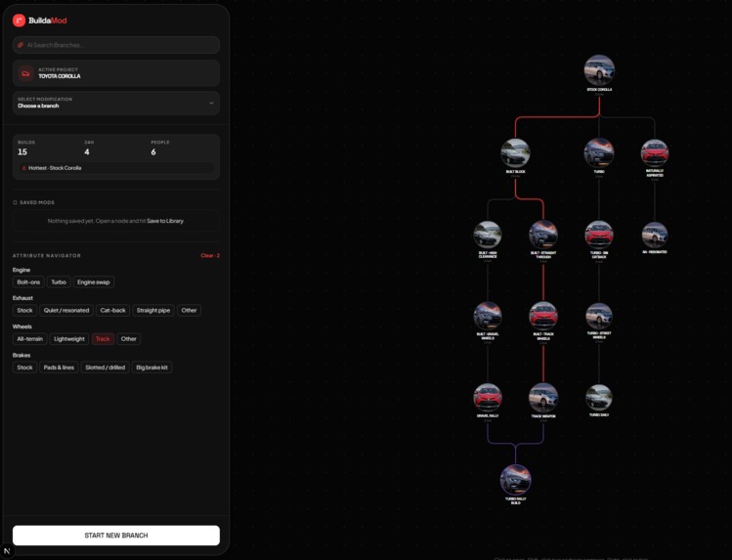Toggle the Lightweight wheels filter
The image size is (732, 560).
(x=69, y=339)
